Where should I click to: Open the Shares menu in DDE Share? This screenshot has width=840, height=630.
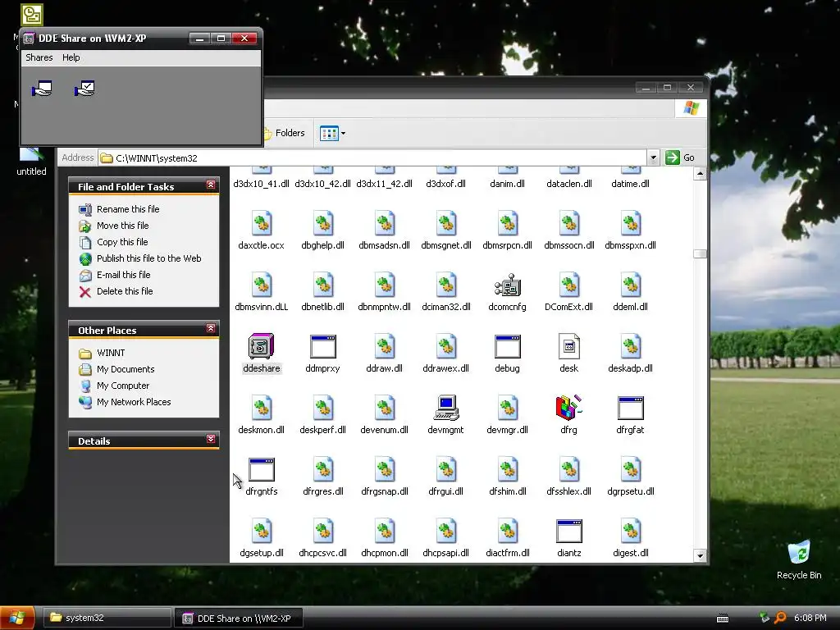[x=39, y=57]
